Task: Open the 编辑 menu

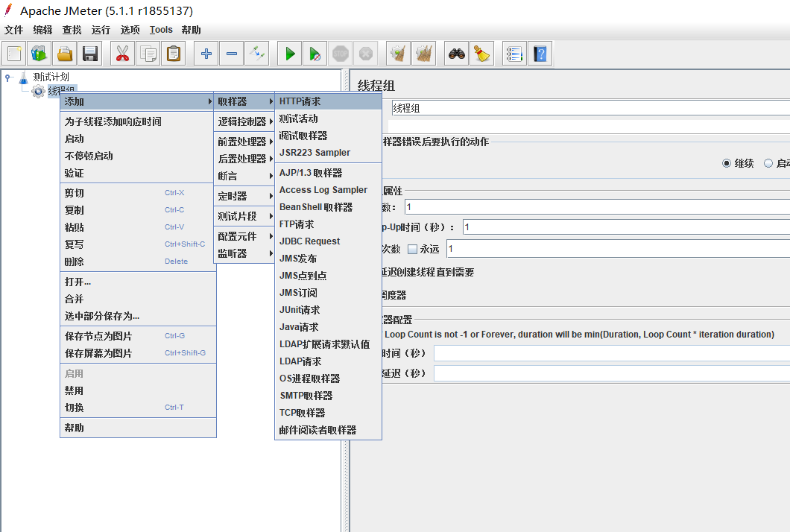Action: click(42, 30)
